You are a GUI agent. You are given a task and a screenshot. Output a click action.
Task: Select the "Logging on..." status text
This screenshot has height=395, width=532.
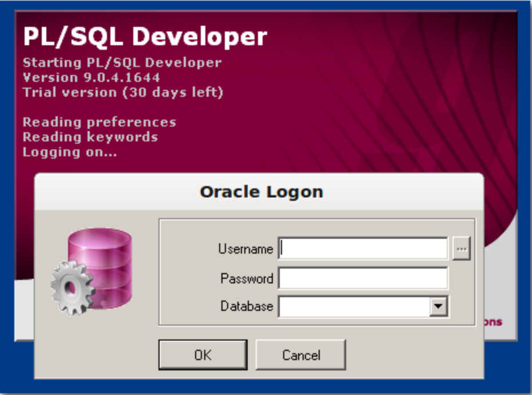coord(70,152)
